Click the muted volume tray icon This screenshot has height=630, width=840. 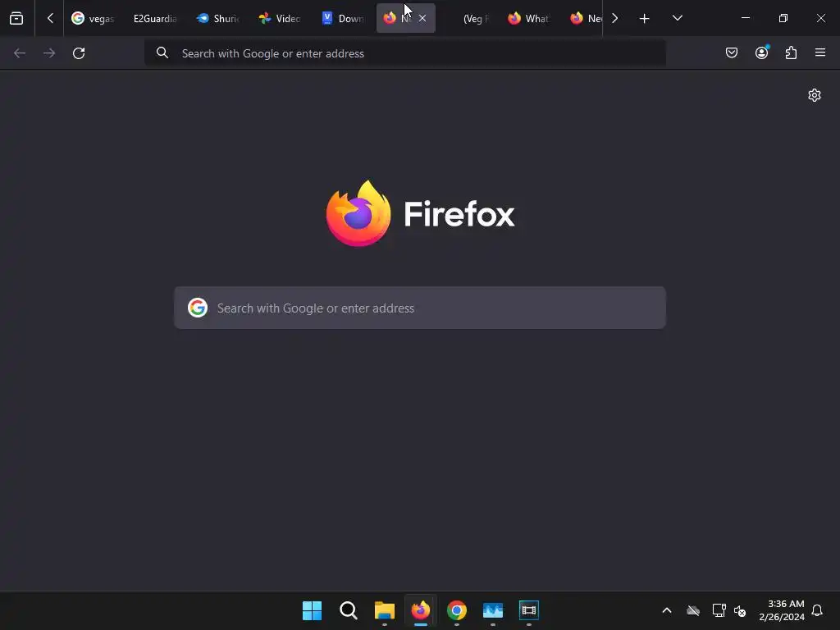tap(741, 610)
